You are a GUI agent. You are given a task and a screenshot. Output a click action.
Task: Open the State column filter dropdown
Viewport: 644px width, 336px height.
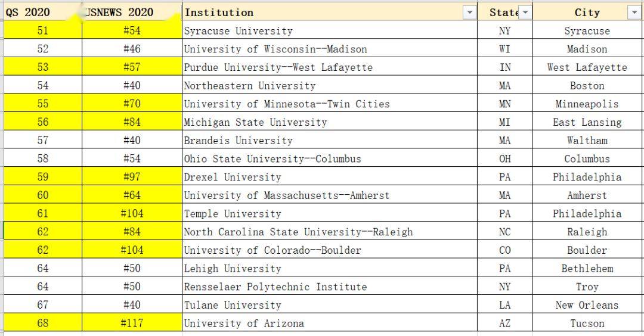pyautogui.click(x=525, y=13)
